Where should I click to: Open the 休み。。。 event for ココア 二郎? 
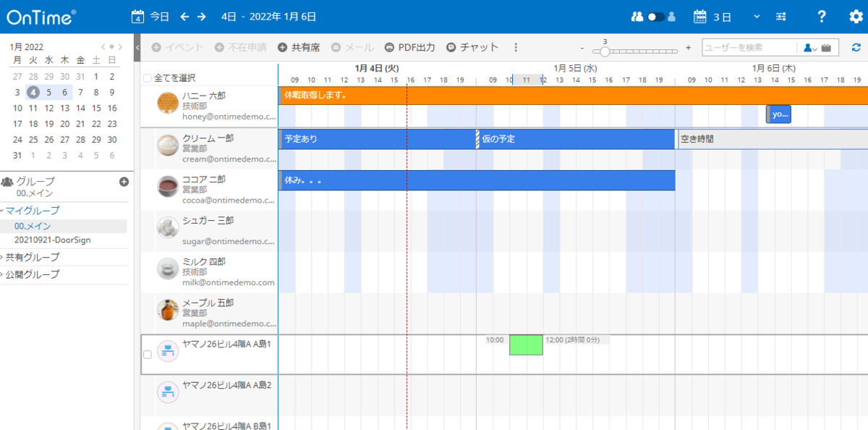pyautogui.click(x=477, y=180)
